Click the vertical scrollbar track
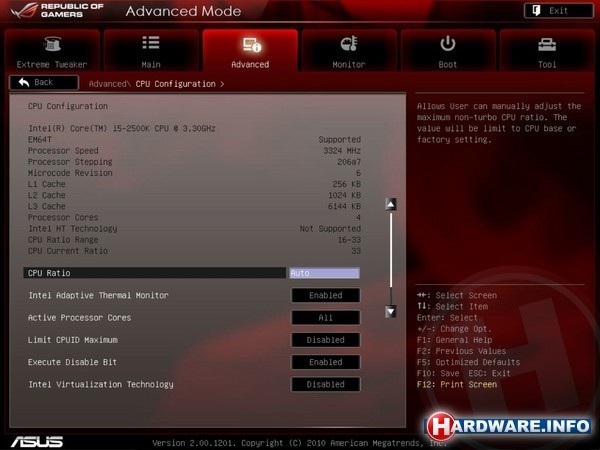The height and width of the screenshot is (450, 600). (x=391, y=258)
